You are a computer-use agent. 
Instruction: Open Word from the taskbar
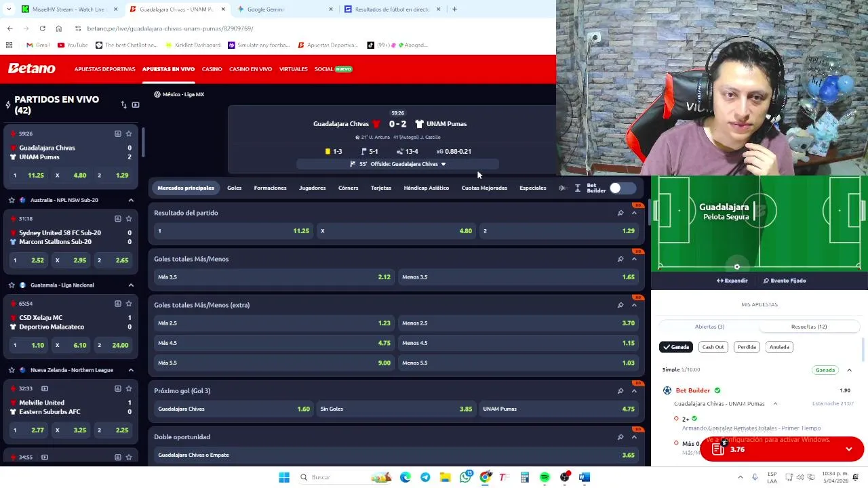click(x=584, y=477)
